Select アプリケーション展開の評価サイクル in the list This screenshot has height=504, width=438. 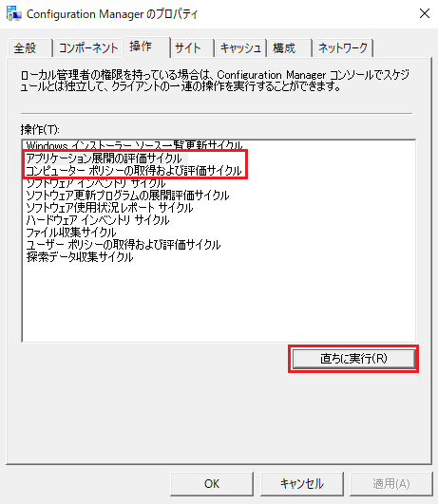tap(104, 159)
